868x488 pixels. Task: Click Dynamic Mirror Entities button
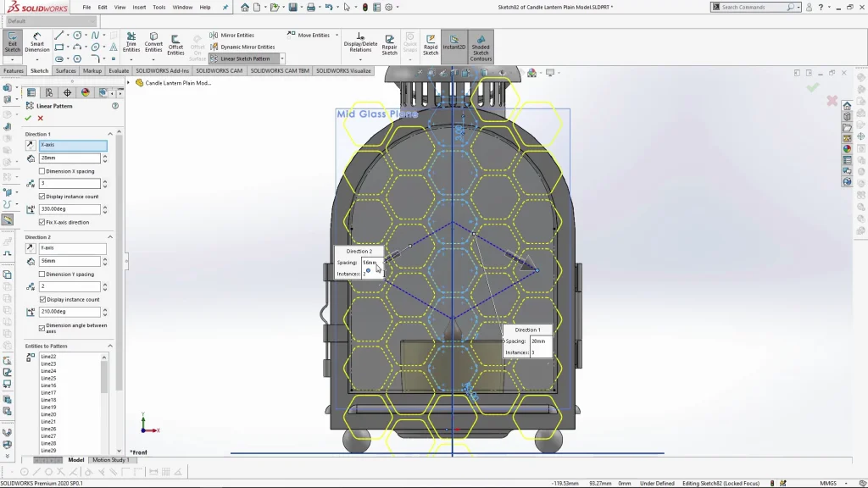click(242, 47)
